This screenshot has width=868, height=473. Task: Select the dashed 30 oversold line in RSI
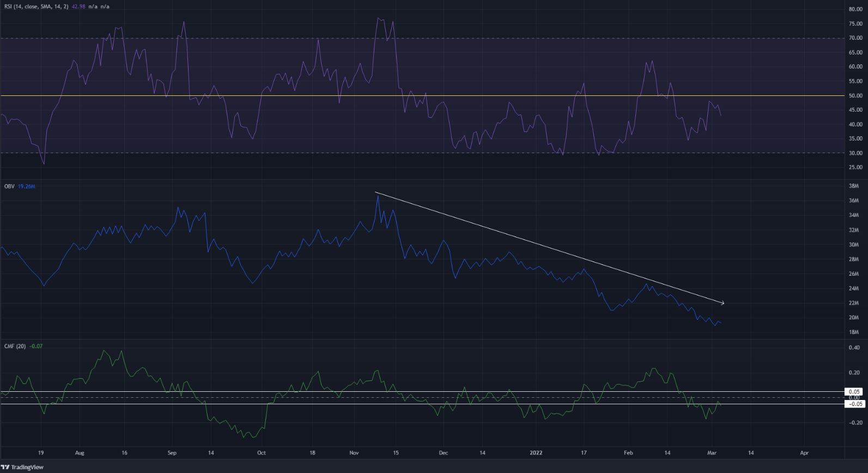pyautogui.click(x=381, y=153)
